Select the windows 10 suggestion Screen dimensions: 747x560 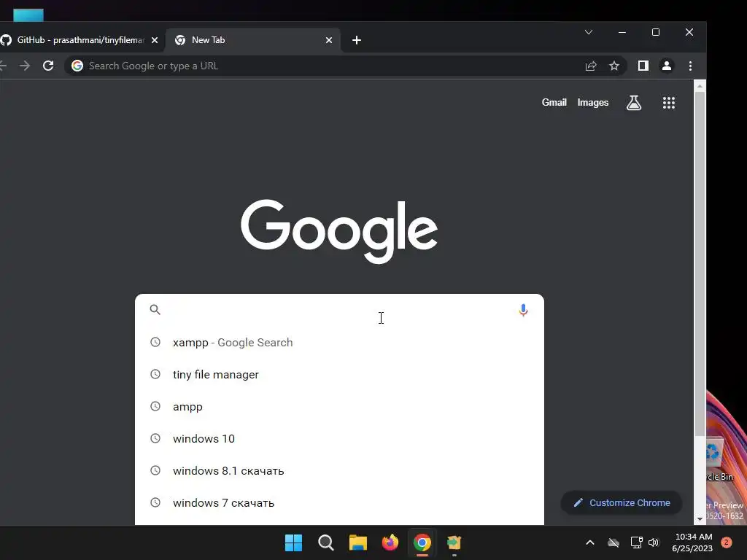tap(339, 438)
